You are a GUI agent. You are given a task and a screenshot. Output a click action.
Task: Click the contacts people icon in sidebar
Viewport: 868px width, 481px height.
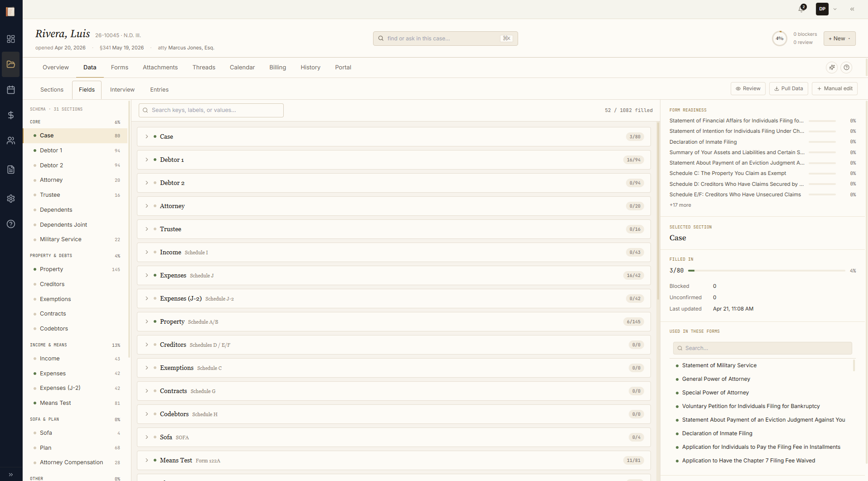coord(11,141)
